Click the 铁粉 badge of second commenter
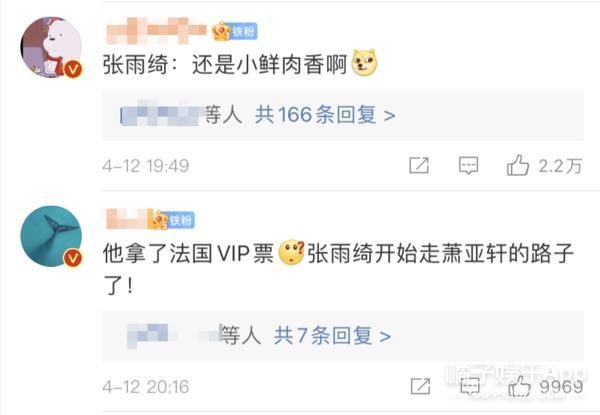Screen dimensions: 600x415 173,220
